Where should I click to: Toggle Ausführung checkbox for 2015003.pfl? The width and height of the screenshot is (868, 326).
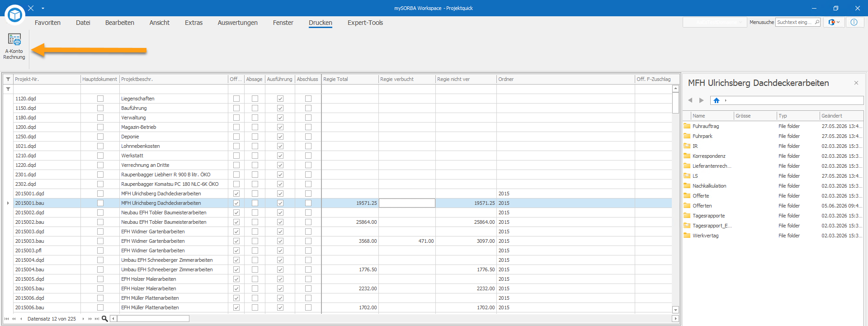(280, 250)
